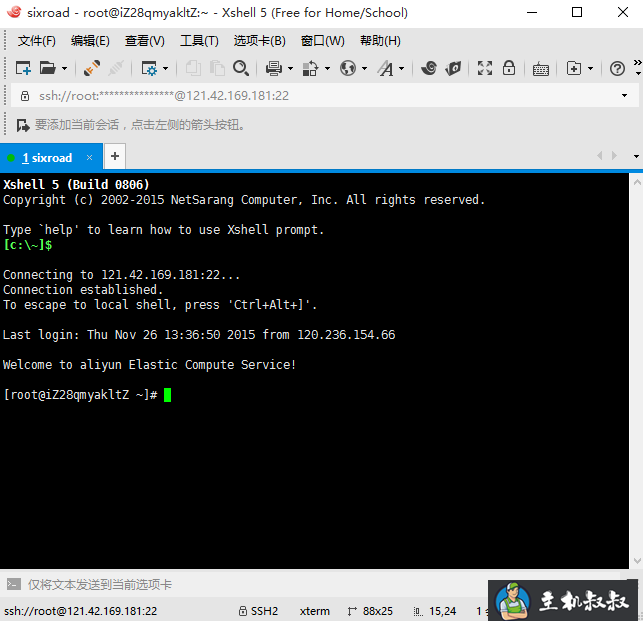Toggle Full screen with the expand icon
The width and height of the screenshot is (643, 621).
pyautogui.click(x=485, y=68)
